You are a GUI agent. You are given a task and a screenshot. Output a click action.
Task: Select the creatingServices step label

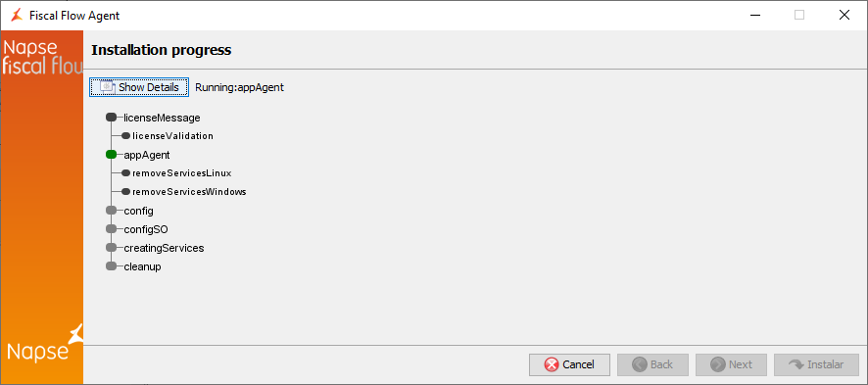pyautogui.click(x=164, y=249)
